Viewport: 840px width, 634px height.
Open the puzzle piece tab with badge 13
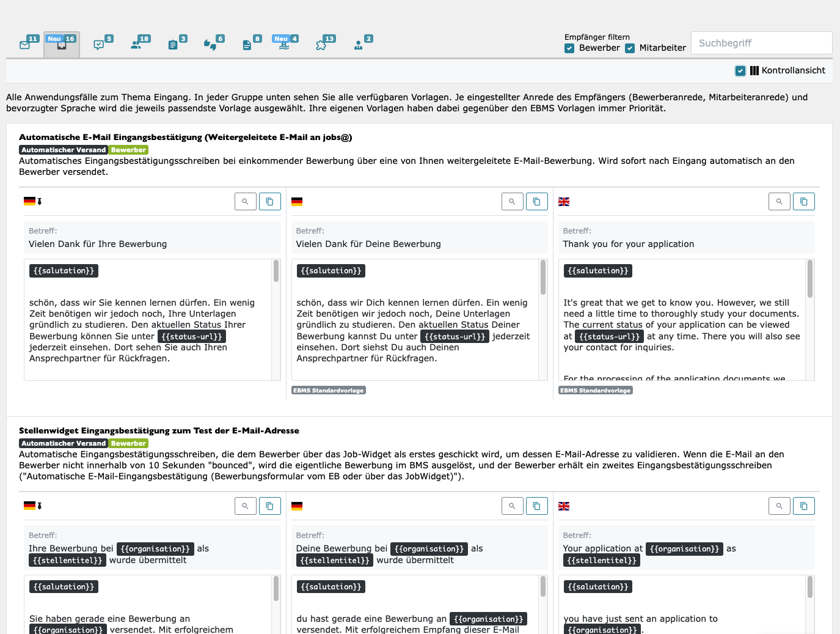click(x=321, y=45)
